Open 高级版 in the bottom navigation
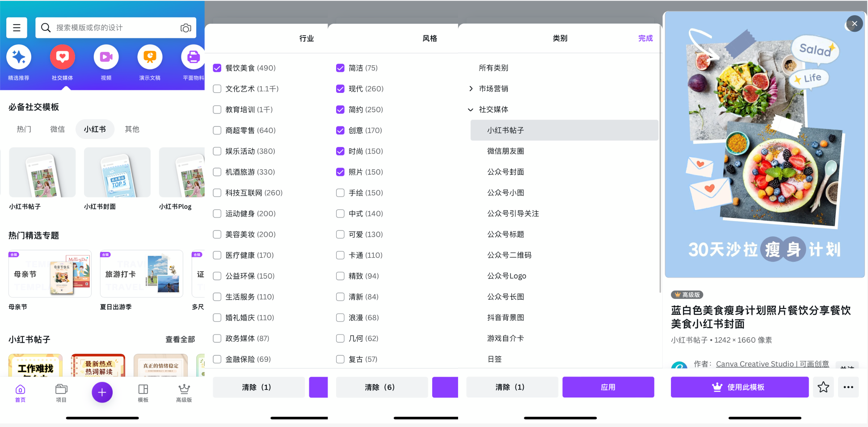The width and height of the screenshot is (868, 427). pos(184,392)
